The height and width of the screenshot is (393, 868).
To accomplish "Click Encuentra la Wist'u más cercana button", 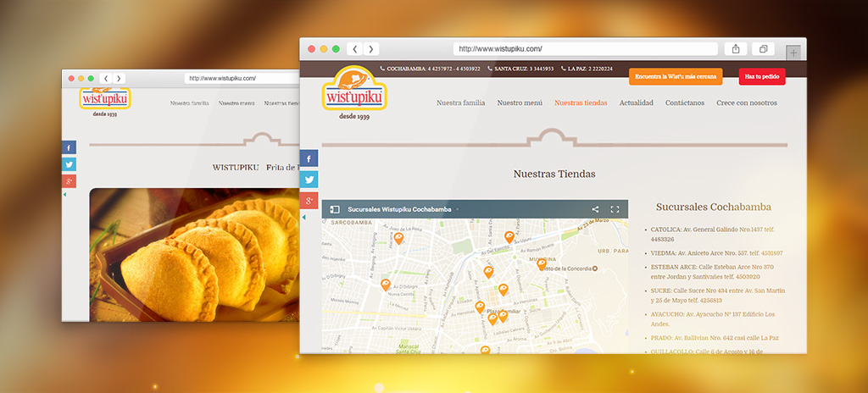I will [x=676, y=76].
